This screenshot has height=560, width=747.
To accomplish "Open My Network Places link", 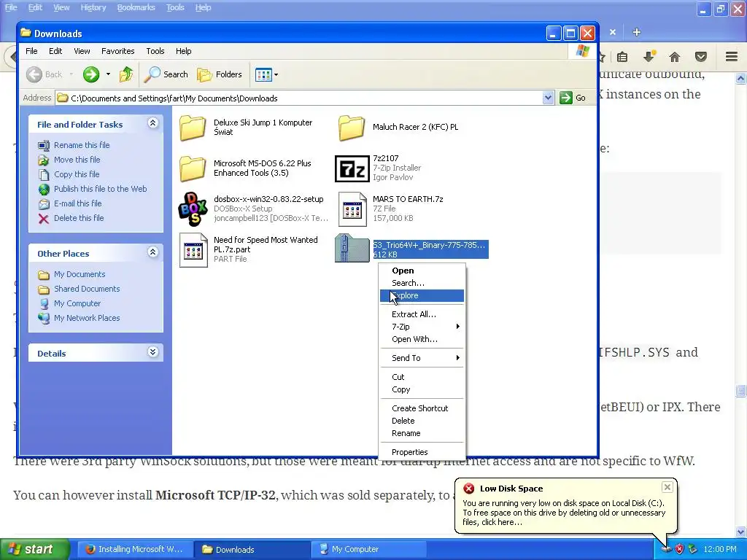I will coord(87,318).
